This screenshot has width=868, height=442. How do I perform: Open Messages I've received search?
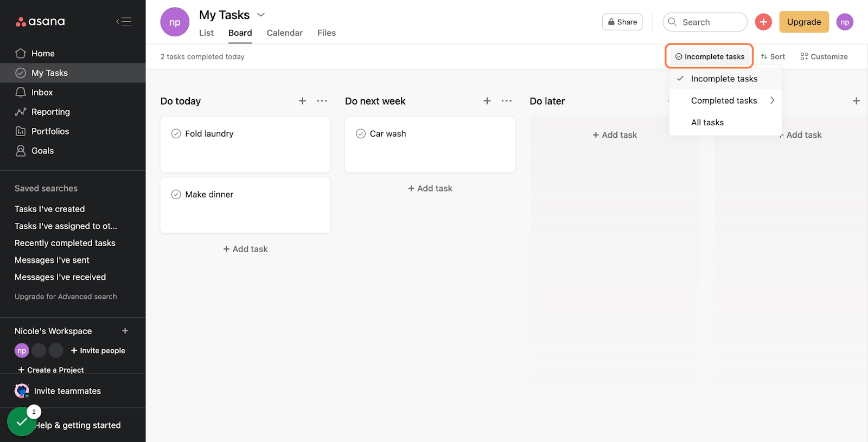pyautogui.click(x=60, y=277)
